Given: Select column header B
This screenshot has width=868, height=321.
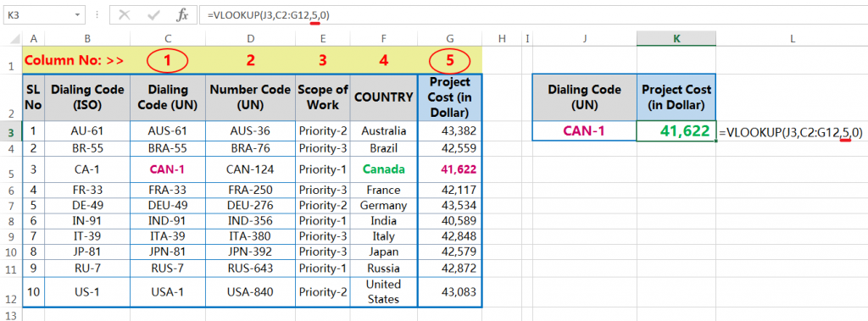Looking at the screenshot, I should click(x=87, y=39).
